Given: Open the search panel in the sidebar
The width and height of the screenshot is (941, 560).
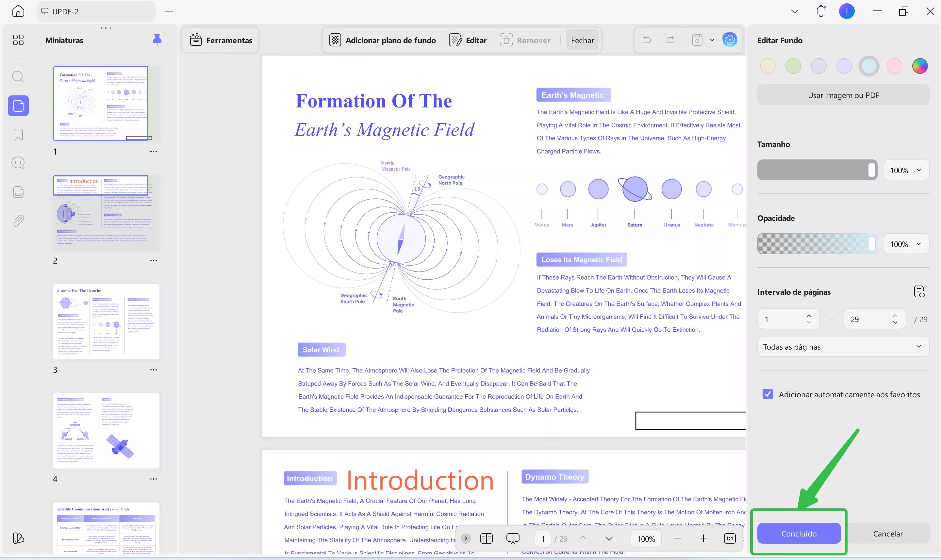Looking at the screenshot, I should point(18,77).
